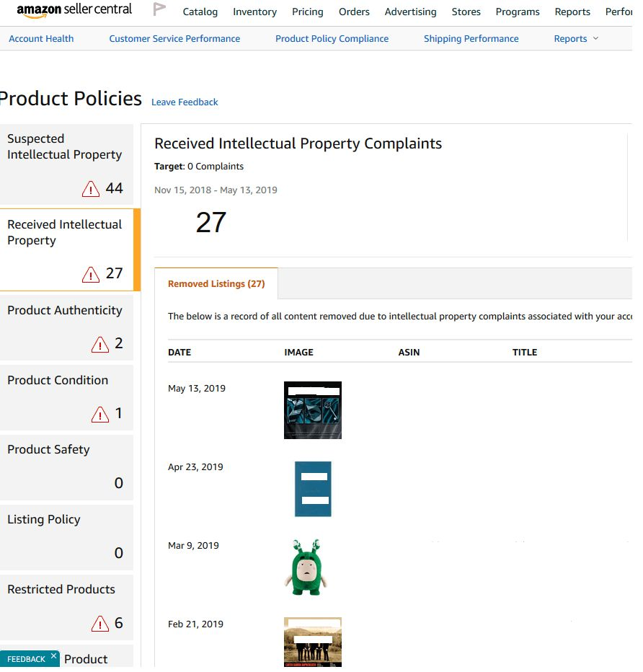Click the Leave Feedback link
643x672 pixels.
[x=185, y=102]
